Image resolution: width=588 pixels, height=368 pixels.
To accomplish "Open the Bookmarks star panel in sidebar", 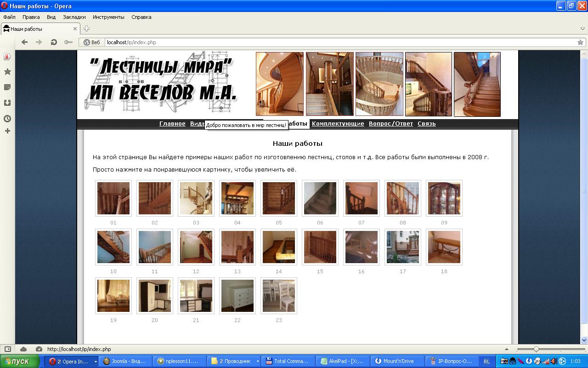I will pyautogui.click(x=7, y=72).
